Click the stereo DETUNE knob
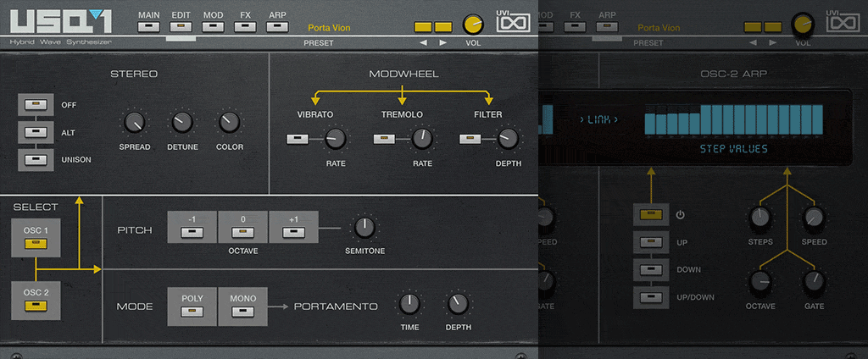Viewport: 868px width, 359px height. [x=182, y=123]
